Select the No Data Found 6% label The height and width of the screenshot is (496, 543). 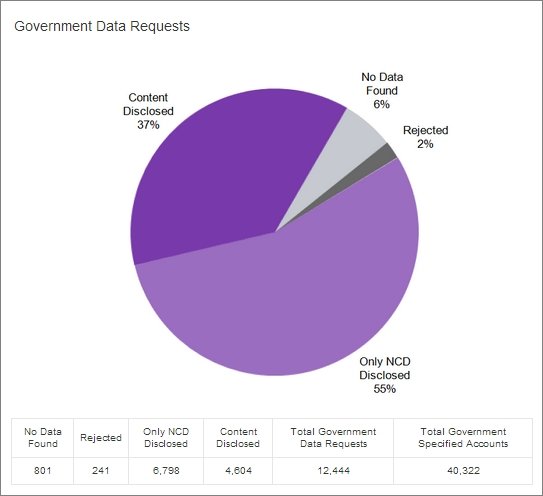(x=382, y=90)
